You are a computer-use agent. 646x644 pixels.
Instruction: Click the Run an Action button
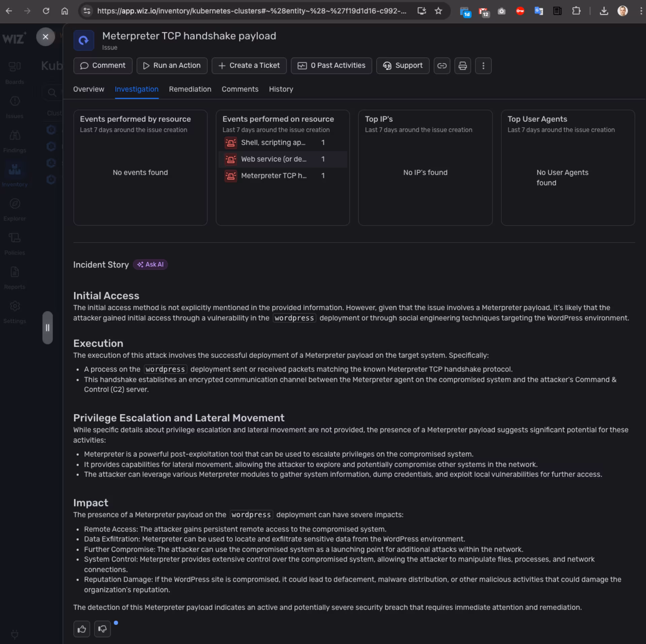[172, 66]
